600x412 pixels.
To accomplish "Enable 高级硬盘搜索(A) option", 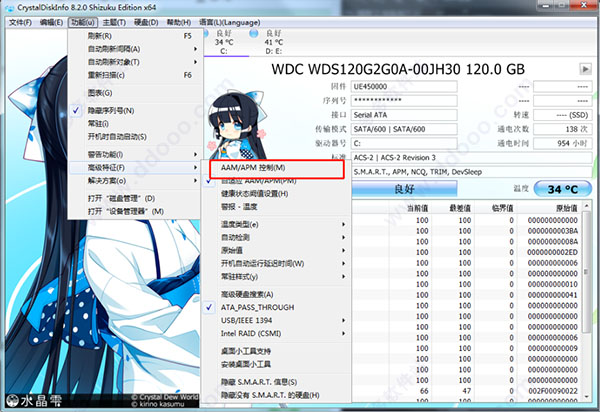I will coord(247,294).
